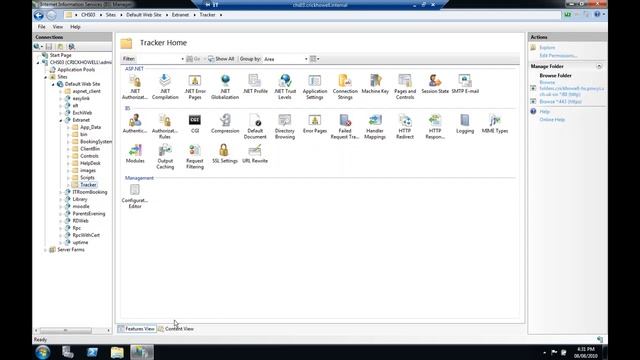Open Machine Key feature
The width and height of the screenshot is (640, 360).
tap(375, 84)
